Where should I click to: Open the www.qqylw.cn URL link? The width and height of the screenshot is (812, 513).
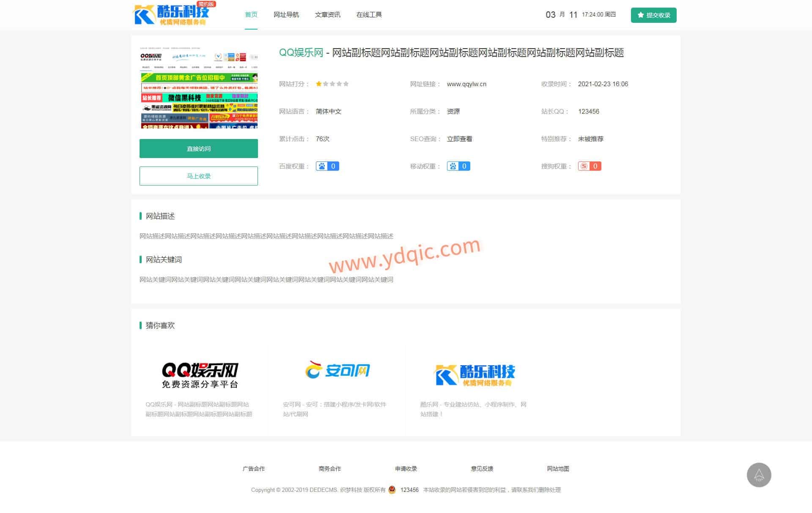[x=466, y=84]
